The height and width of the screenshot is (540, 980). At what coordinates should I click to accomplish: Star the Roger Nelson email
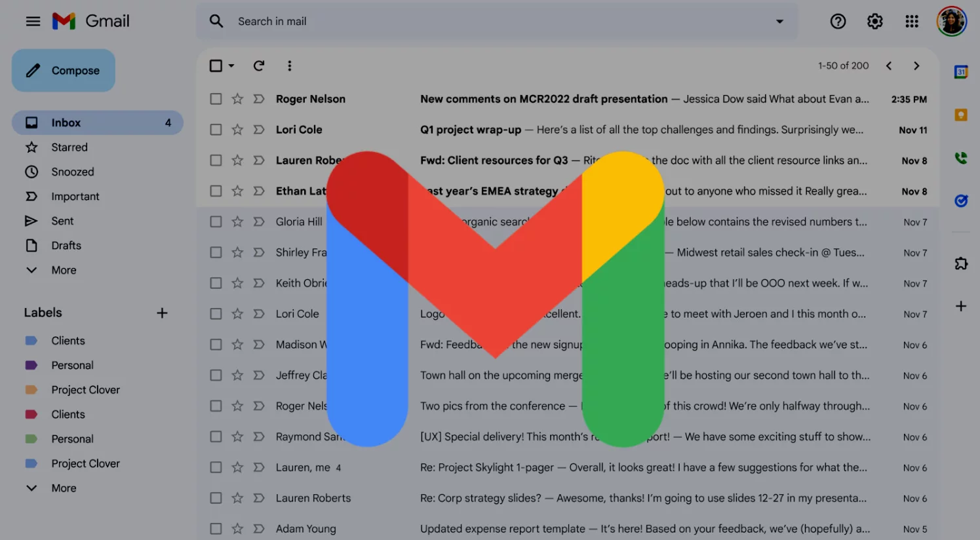point(237,99)
